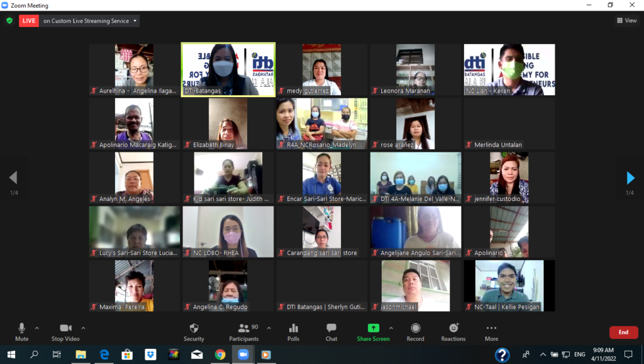This screenshot has height=364, width=644.
Task: Click the green Share Screen icon
Action: [x=373, y=328]
